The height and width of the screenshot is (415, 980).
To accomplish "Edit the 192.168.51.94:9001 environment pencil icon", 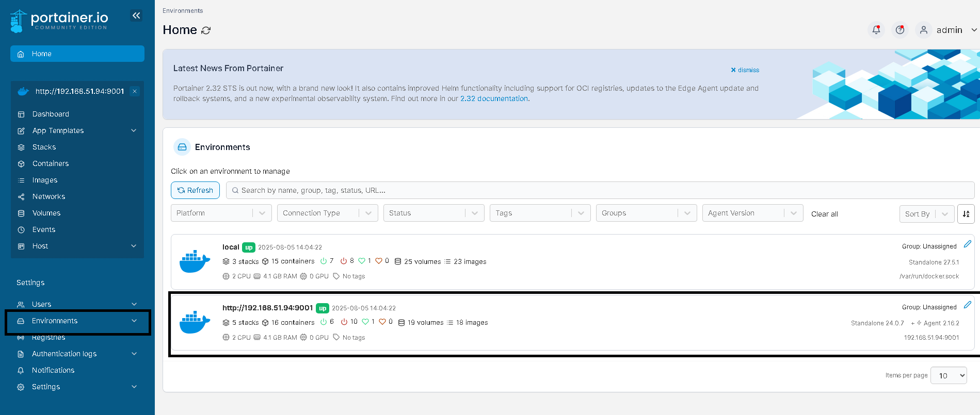I will click(x=968, y=305).
